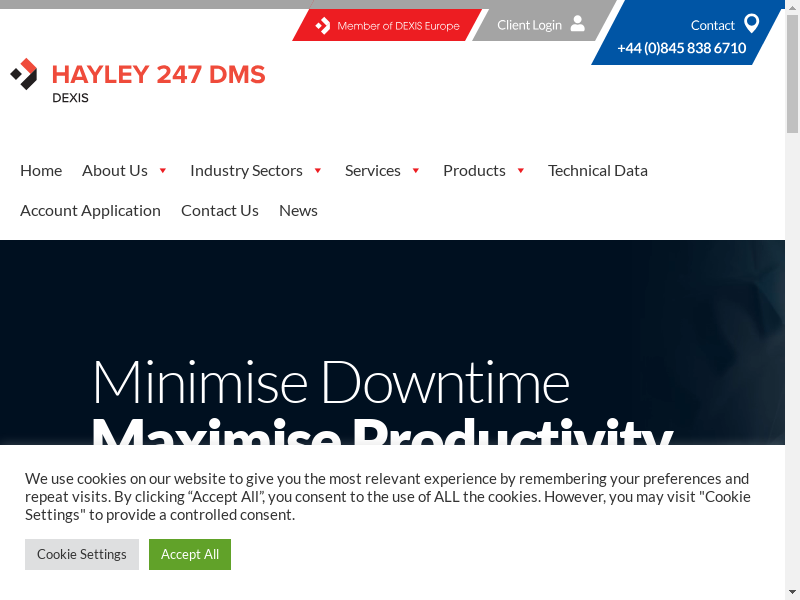Click the Member of DEXIS Europe link

click(398, 26)
